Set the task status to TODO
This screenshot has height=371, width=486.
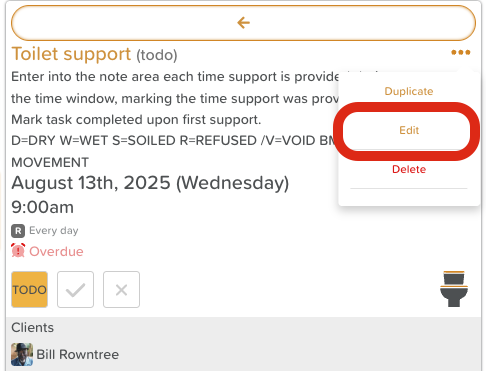(x=30, y=289)
